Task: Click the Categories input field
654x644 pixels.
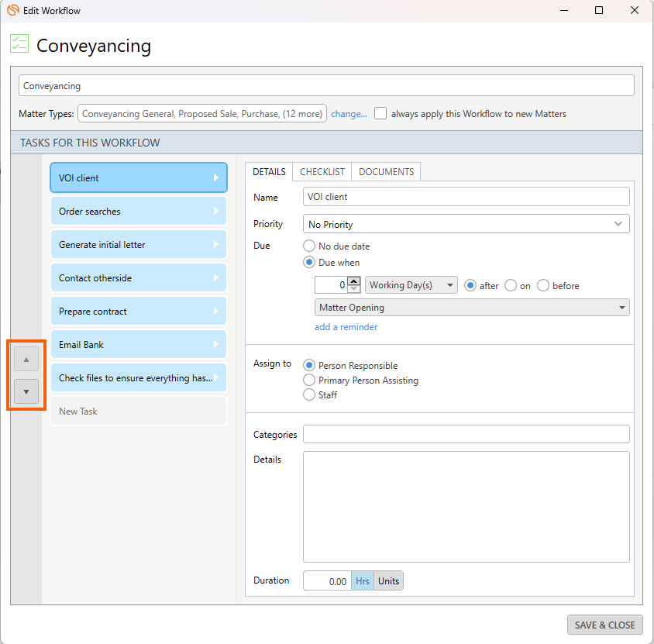Action: pos(466,434)
